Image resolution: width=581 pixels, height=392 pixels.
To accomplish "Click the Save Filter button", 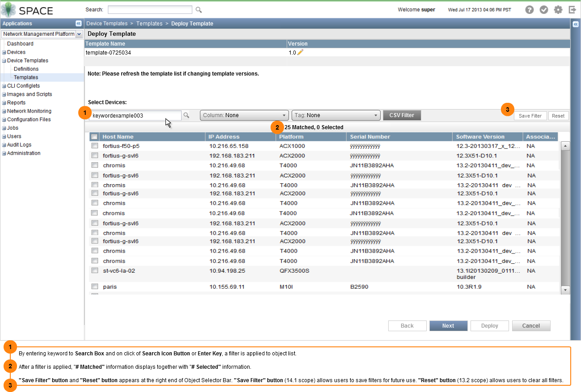I will (x=530, y=116).
